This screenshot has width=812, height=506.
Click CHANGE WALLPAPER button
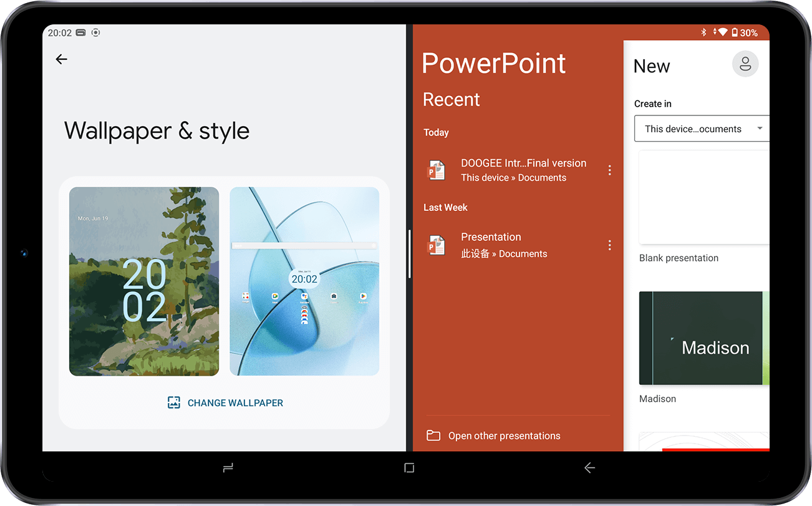click(235, 403)
